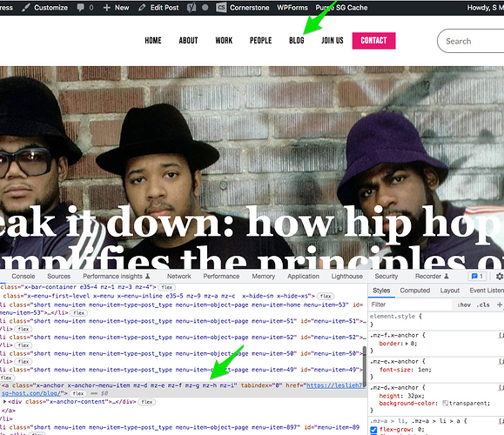Switch to the Computed tab
504x435 pixels.
click(414, 291)
